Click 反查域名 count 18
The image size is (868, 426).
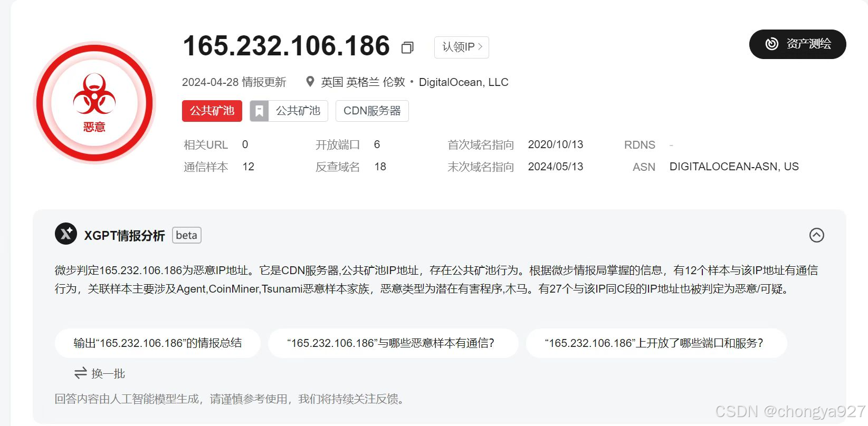tap(380, 167)
